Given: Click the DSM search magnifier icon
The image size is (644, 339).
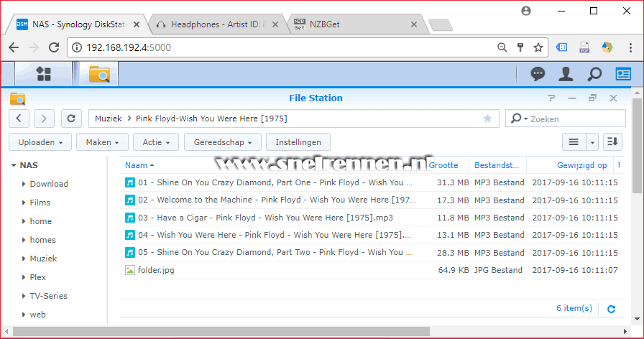Looking at the screenshot, I should coord(594,74).
